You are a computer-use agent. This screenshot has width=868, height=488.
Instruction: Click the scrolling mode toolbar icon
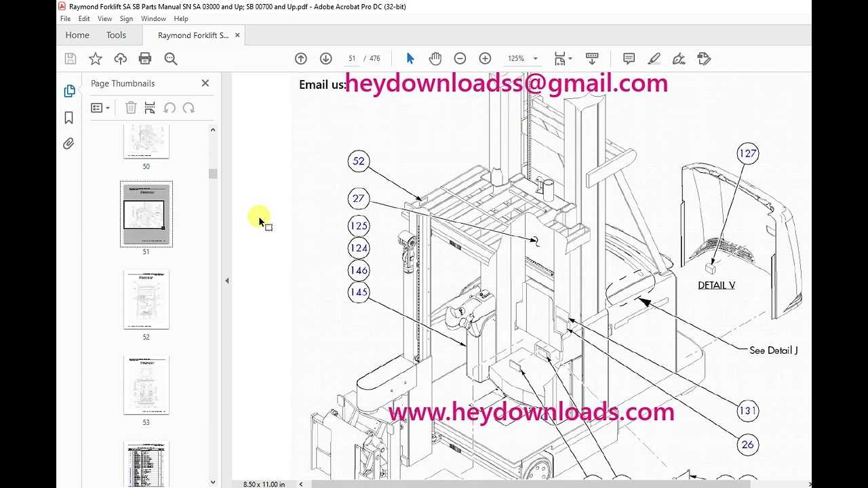pos(592,59)
